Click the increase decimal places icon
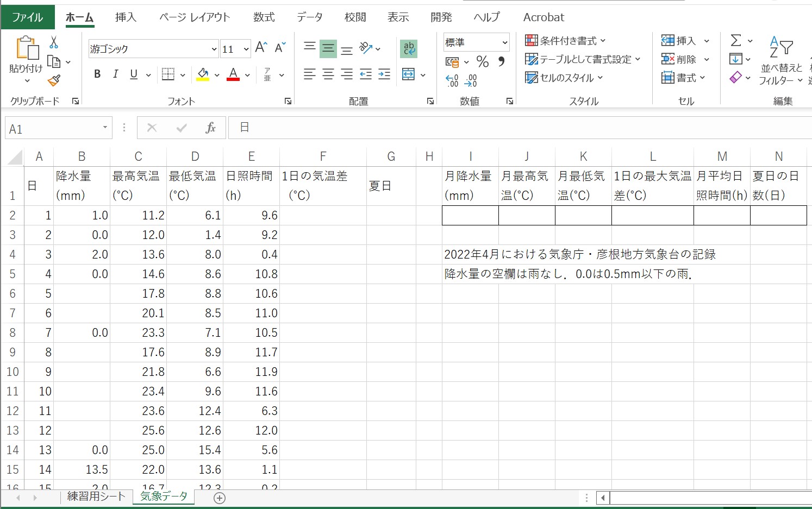Viewport: 812px width, 509px height. point(452,81)
